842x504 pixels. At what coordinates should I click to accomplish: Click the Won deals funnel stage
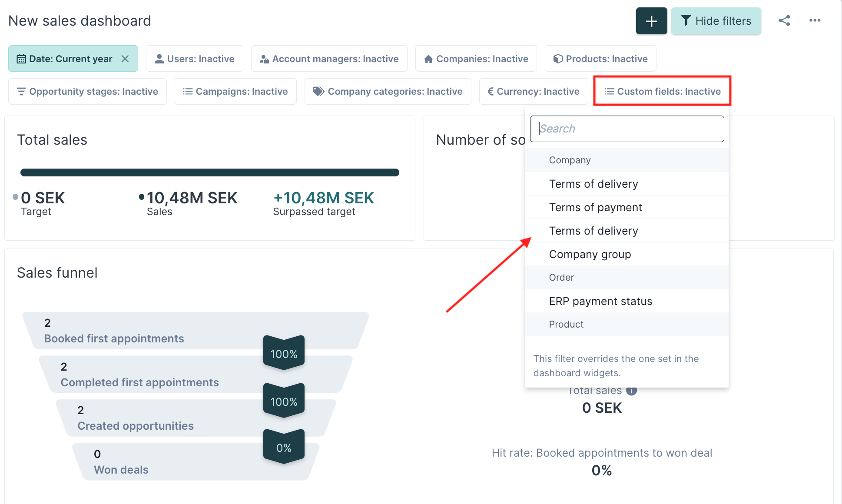(196, 462)
